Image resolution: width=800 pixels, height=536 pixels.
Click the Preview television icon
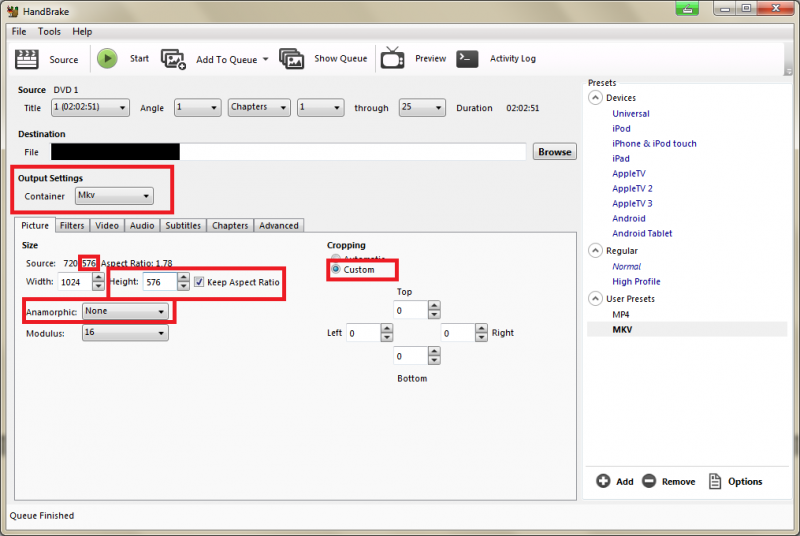[x=392, y=58]
